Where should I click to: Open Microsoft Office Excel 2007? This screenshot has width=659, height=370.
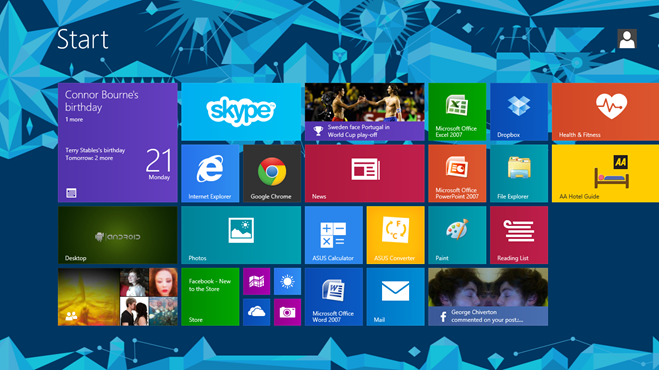pyautogui.click(x=457, y=112)
